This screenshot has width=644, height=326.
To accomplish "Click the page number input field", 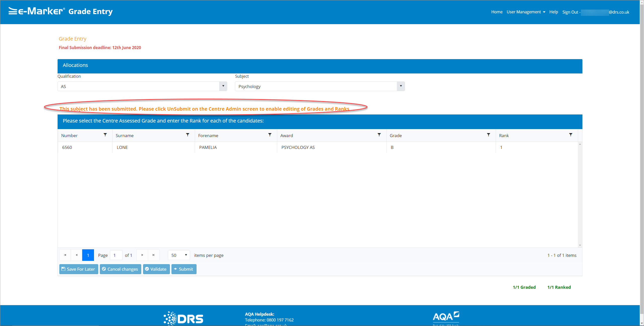I will click(x=116, y=255).
